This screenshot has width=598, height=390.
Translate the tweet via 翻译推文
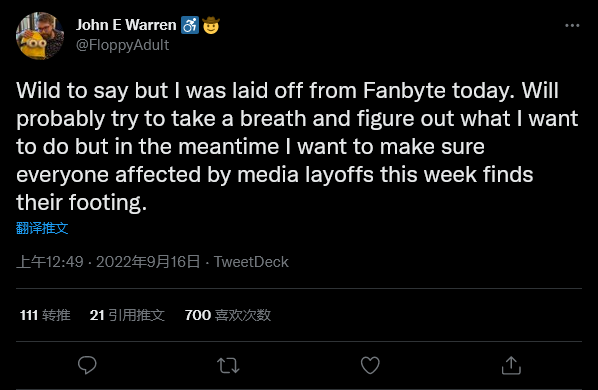(42, 228)
